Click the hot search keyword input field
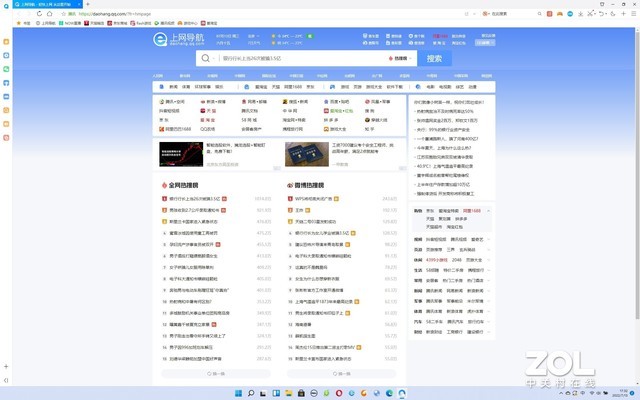 (x=300, y=59)
